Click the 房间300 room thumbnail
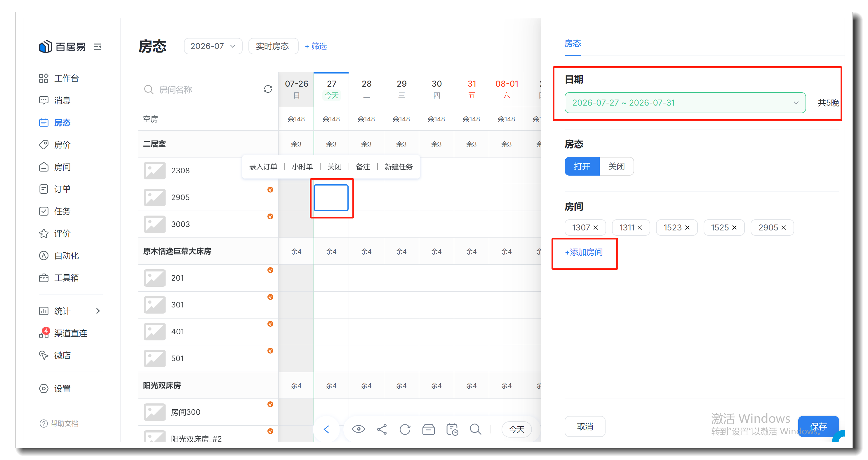868x460 pixels. click(x=155, y=412)
